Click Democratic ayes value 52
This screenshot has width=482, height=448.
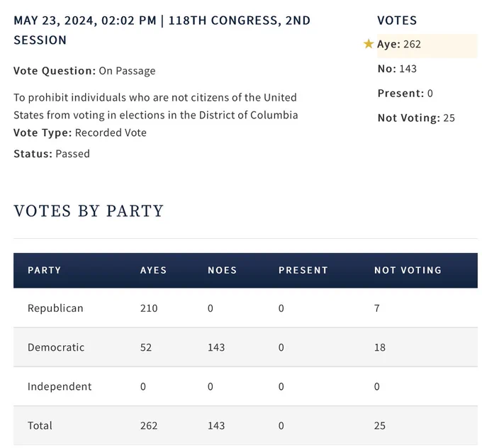tap(146, 347)
